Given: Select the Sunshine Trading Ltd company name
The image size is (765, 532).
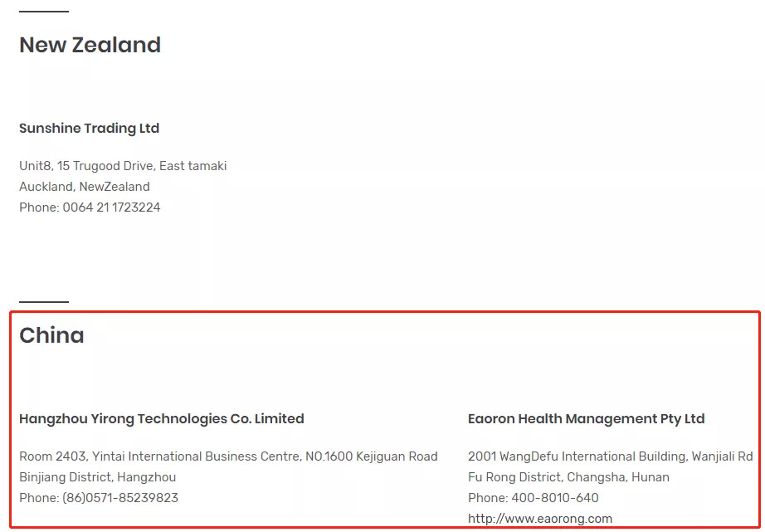Looking at the screenshot, I should (89, 128).
